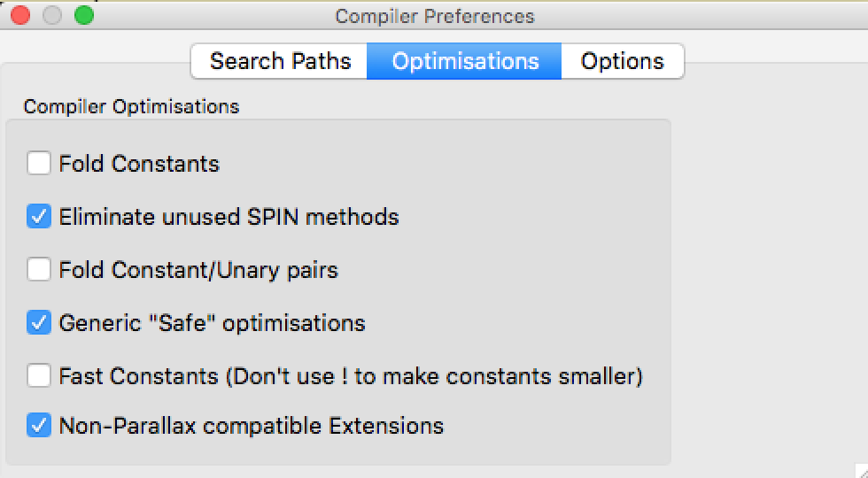Uncheck Eliminate unused SPIN methods box
Viewport: 868px width, 478px height.
click(39, 217)
